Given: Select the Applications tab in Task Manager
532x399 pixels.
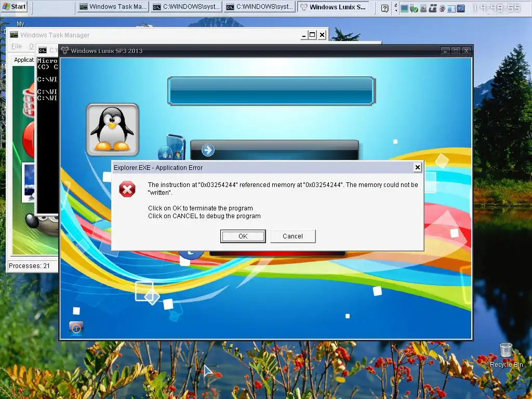Looking at the screenshot, I should coord(24,60).
